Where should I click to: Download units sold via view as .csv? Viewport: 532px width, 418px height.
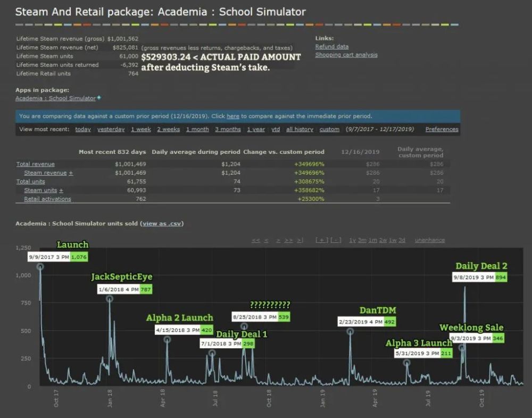click(x=162, y=224)
